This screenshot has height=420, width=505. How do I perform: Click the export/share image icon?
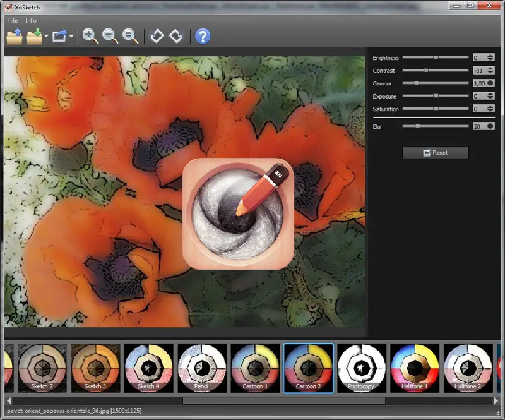point(60,36)
